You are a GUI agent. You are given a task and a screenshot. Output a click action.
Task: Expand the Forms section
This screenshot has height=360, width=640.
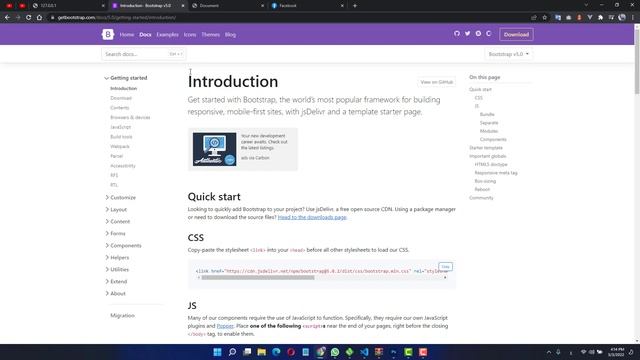116,233
